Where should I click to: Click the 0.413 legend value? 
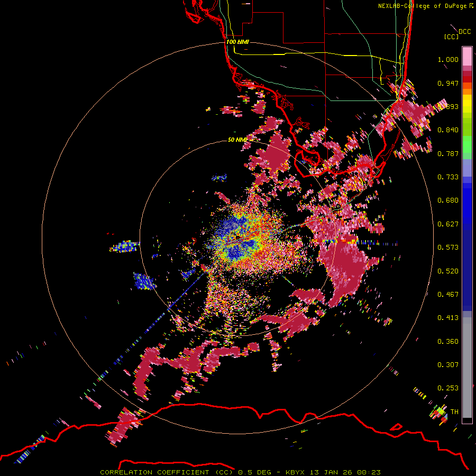(x=448, y=318)
